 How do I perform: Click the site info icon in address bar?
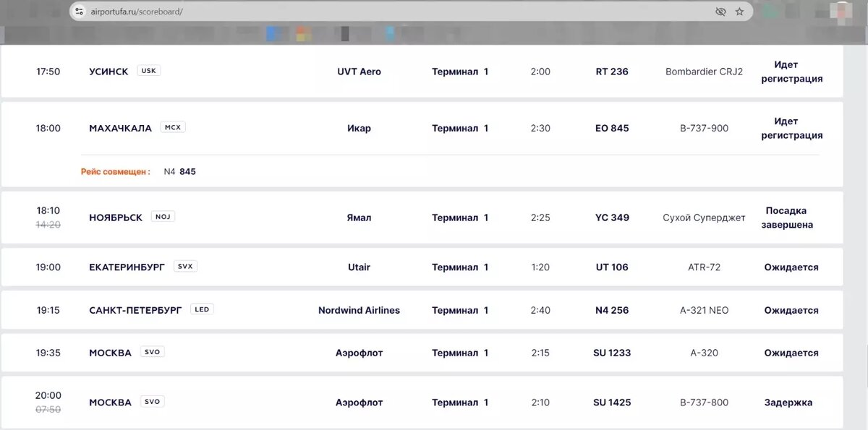click(79, 12)
